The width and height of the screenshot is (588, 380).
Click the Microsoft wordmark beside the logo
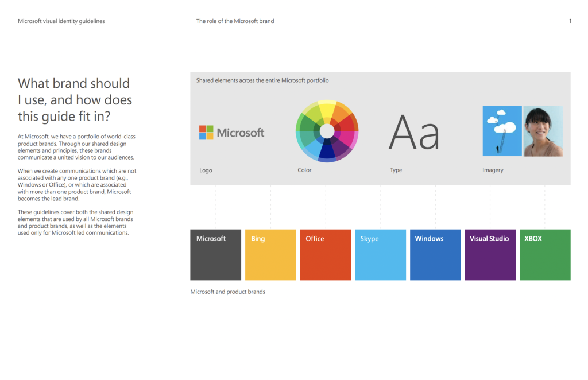point(241,133)
